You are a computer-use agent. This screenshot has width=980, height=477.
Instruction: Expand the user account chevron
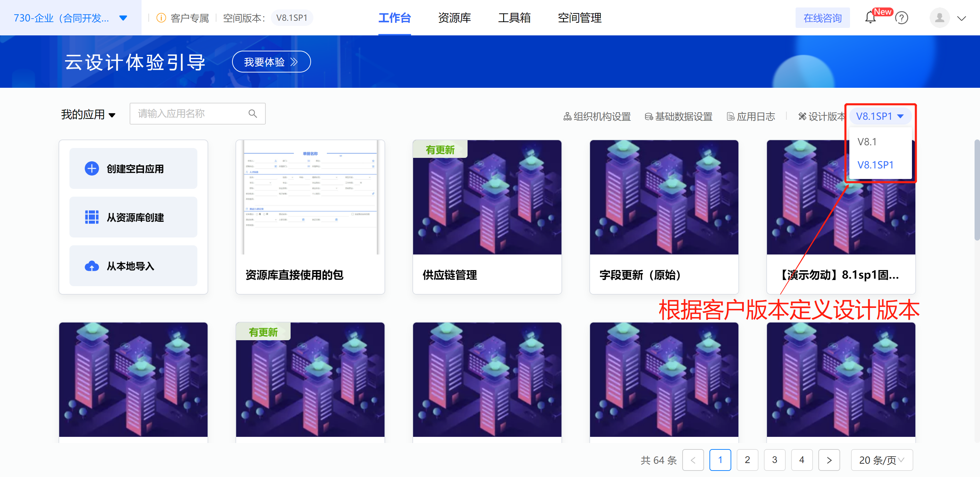(961, 18)
